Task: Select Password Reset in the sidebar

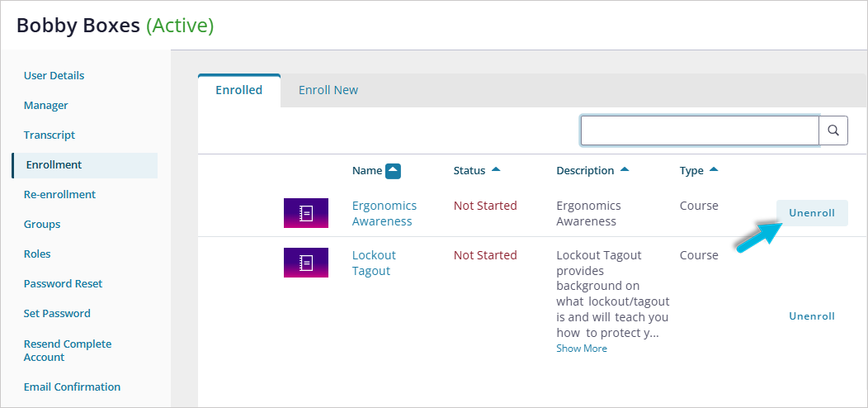Action: pos(64,284)
